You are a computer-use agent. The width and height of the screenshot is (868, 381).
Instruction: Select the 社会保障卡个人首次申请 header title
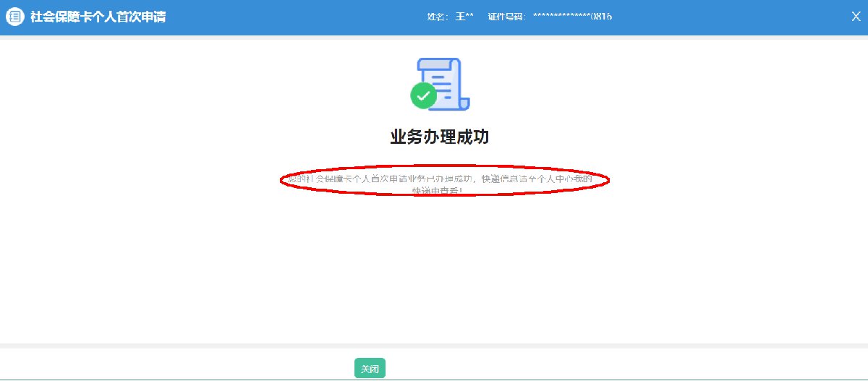(x=98, y=17)
